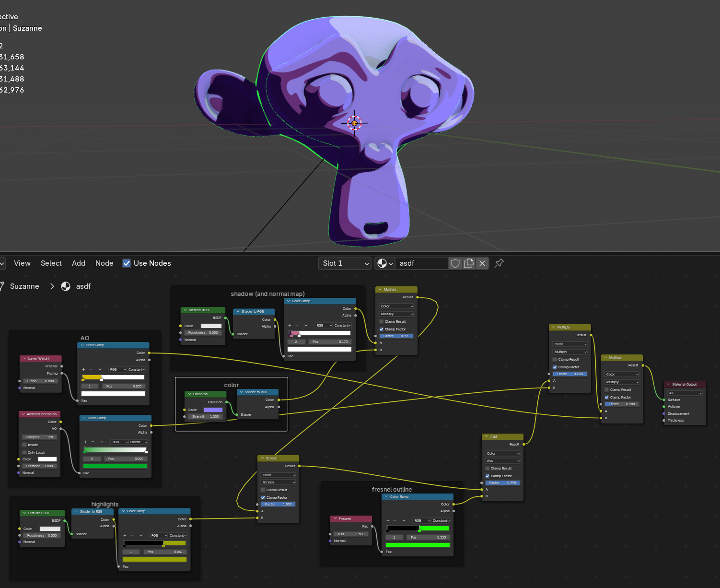
Task: Click Suzanne in the breadcrumb path
Action: tap(24, 286)
